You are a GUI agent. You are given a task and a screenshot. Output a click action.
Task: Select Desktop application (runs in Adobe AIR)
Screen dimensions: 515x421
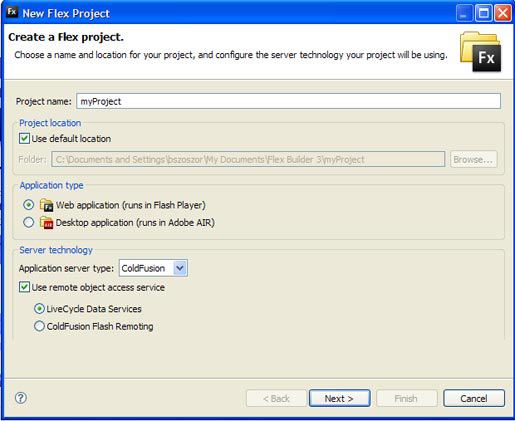[28, 222]
